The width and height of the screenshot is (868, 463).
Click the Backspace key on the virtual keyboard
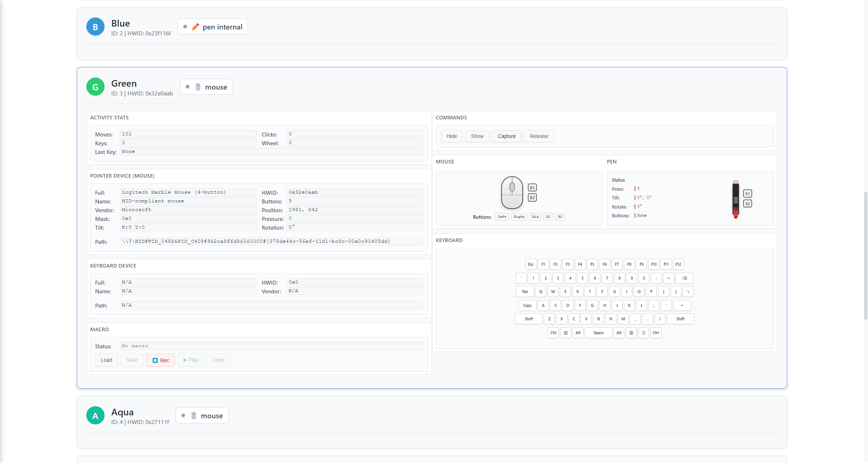(684, 278)
